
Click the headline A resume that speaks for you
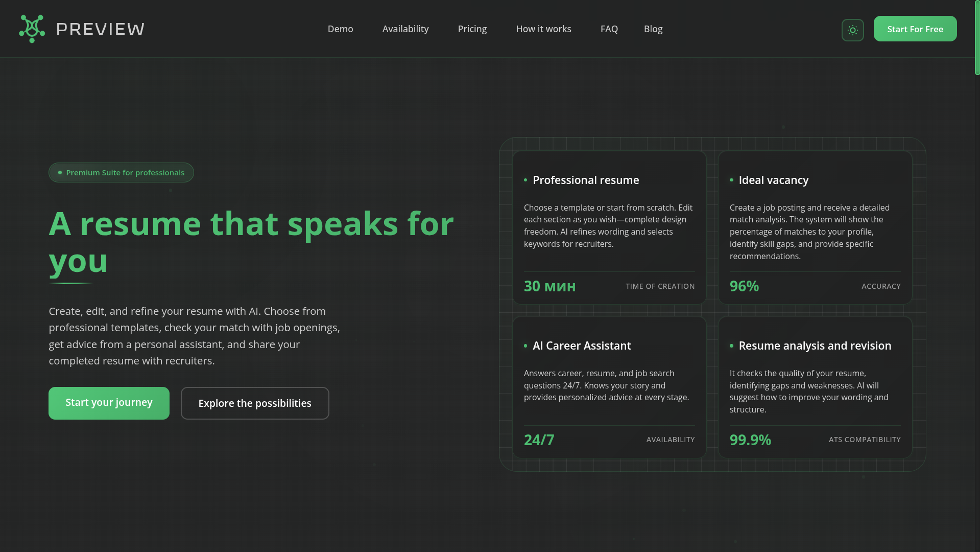coord(251,242)
